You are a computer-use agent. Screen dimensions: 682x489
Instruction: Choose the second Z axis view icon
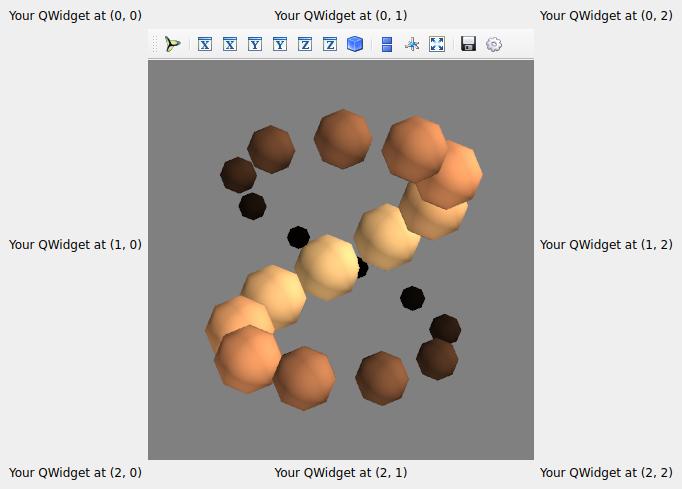click(330, 44)
